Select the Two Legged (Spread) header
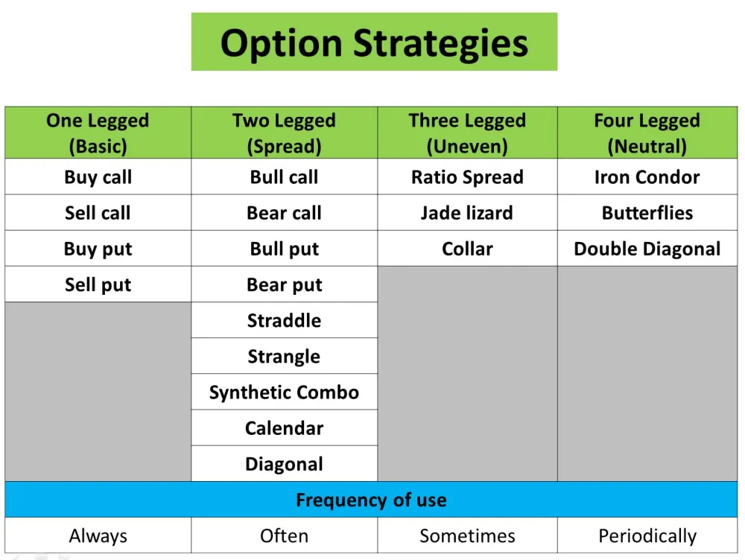This screenshot has height=560, width=745. coord(284,133)
